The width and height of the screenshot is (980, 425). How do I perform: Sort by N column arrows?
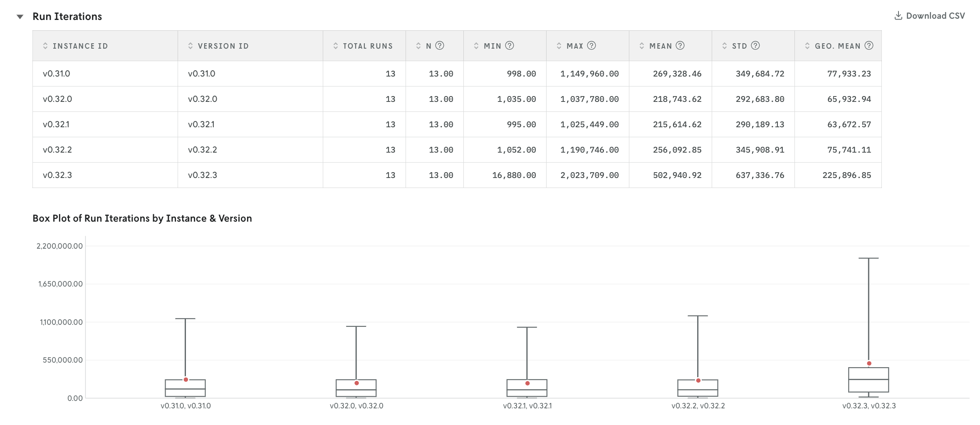pyautogui.click(x=418, y=46)
